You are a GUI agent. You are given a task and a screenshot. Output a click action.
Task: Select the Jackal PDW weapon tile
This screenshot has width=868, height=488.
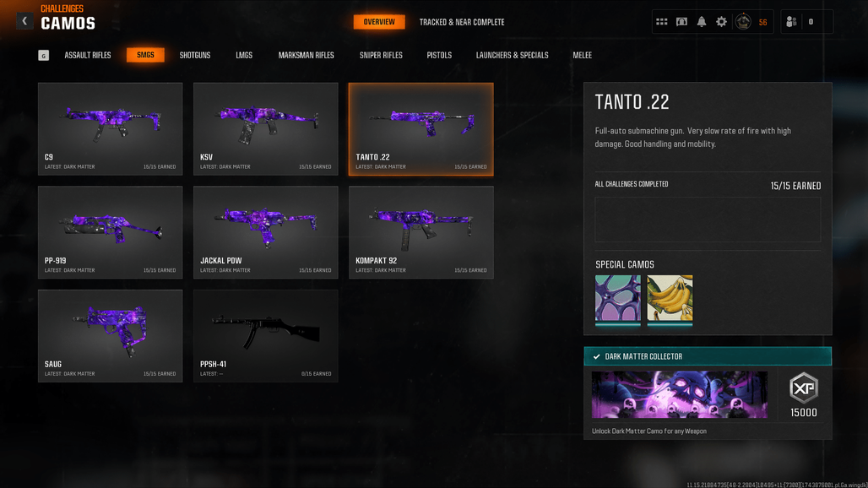(266, 232)
